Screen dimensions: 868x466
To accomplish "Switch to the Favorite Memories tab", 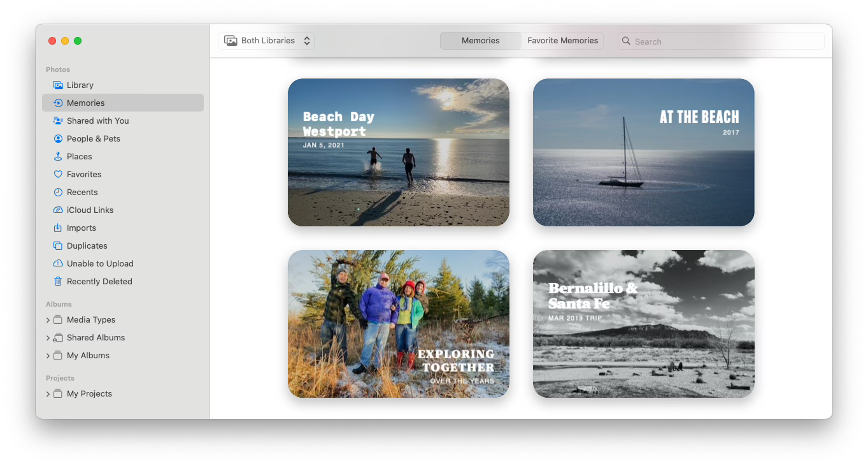I will [562, 41].
